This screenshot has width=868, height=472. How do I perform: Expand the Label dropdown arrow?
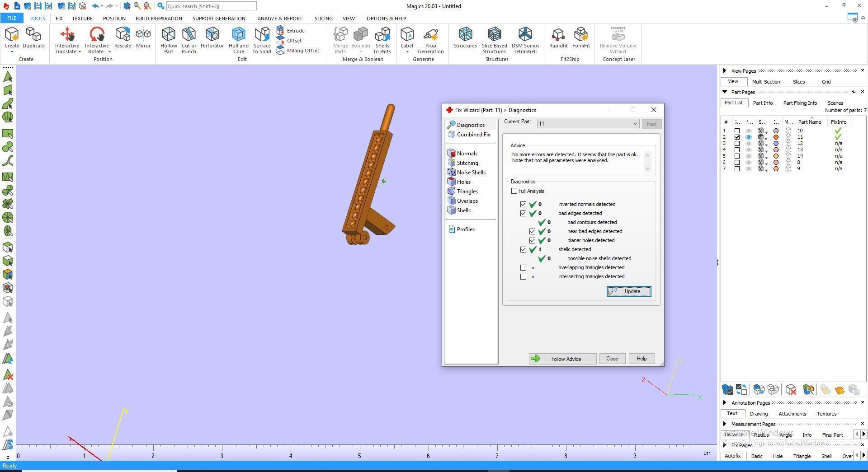(407, 52)
